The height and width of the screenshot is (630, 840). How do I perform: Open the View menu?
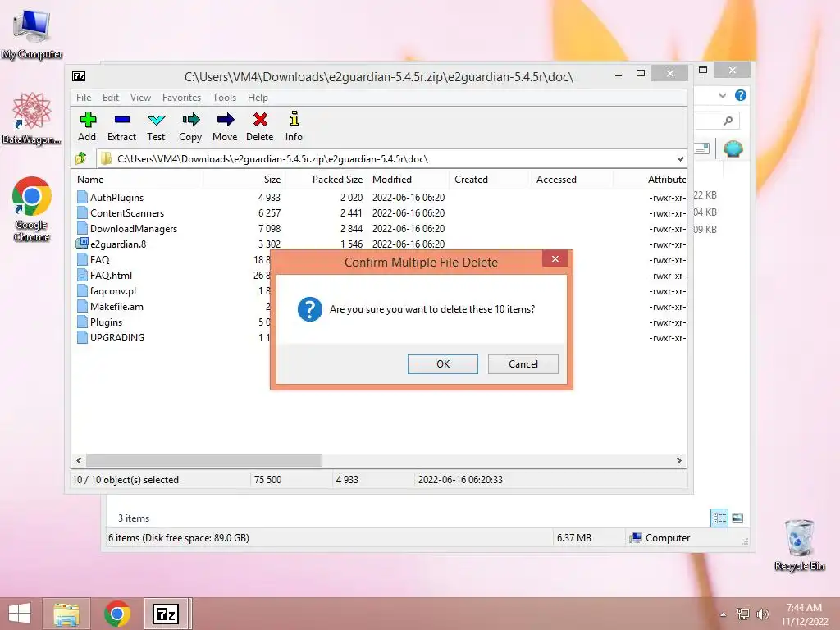pos(140,97)
